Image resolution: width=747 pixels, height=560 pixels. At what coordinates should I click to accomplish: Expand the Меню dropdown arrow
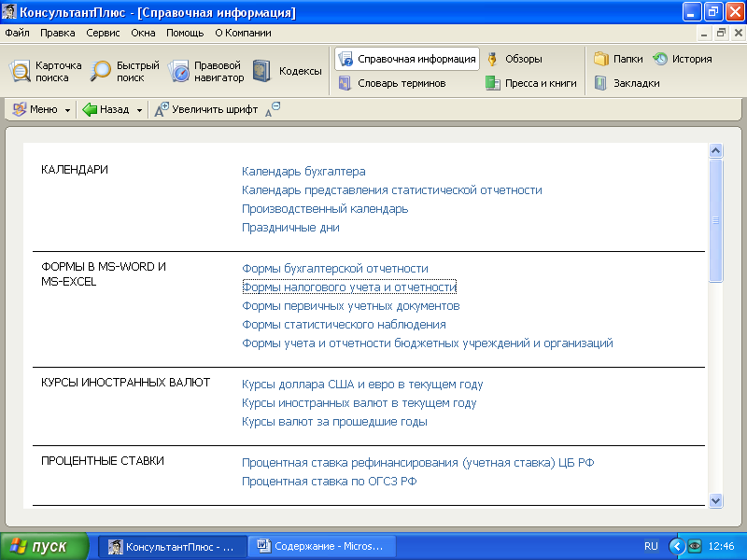67,110
